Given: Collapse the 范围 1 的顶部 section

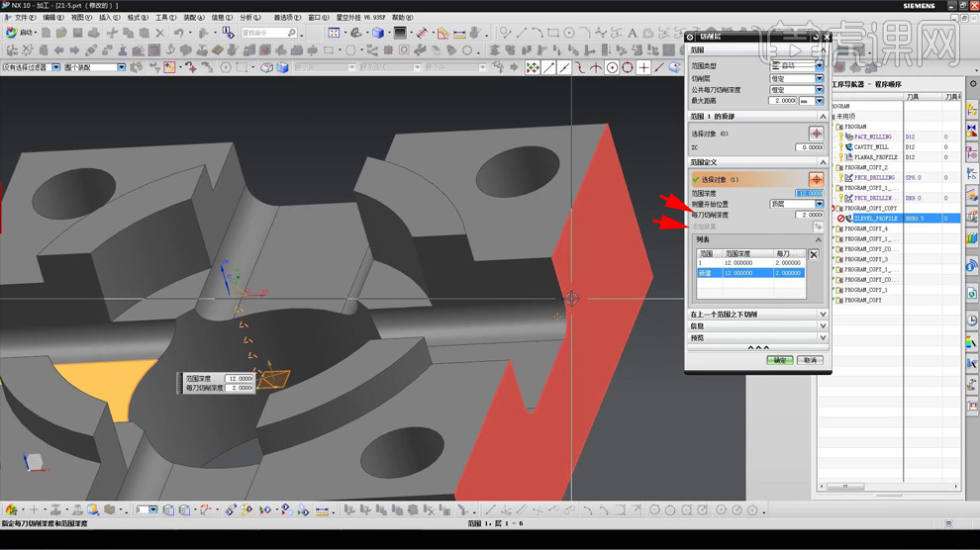Looking at the screenshot, I should pos(823,117).
